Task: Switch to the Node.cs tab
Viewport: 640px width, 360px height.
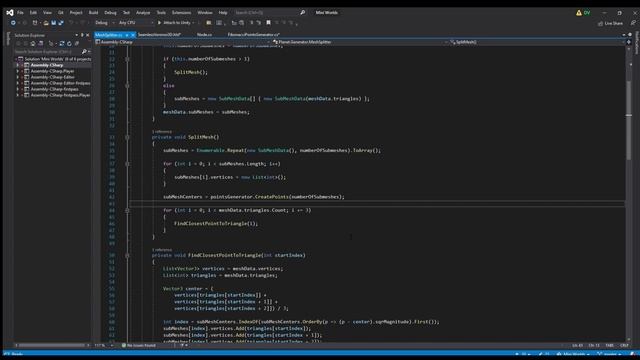Action: click(x=204, y=35)
